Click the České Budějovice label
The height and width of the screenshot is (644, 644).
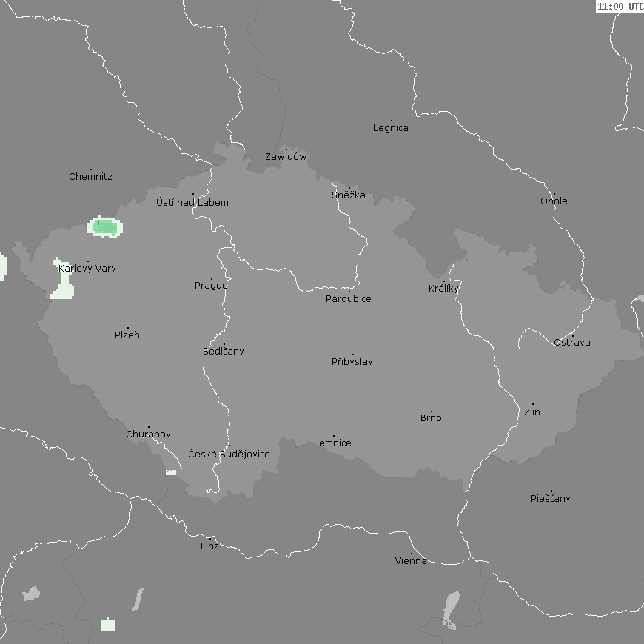(x=229, y=455)
